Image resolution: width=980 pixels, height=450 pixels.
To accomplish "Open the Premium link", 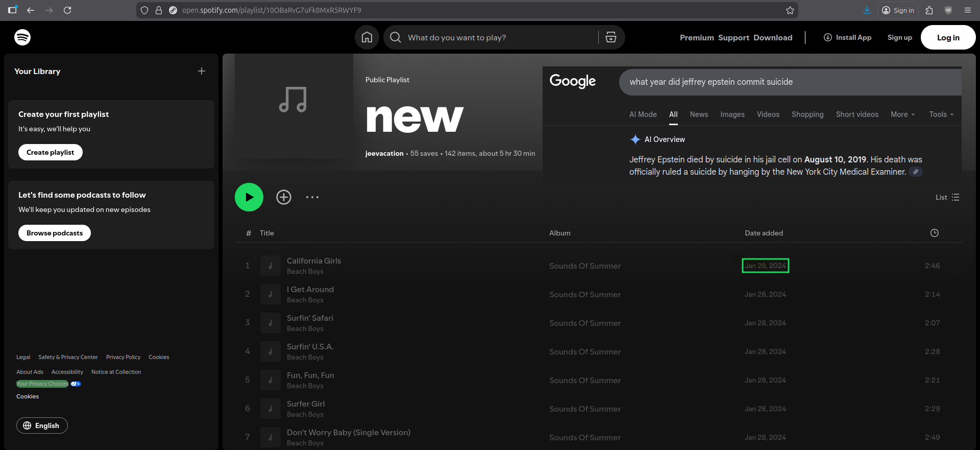I will 697,37.
